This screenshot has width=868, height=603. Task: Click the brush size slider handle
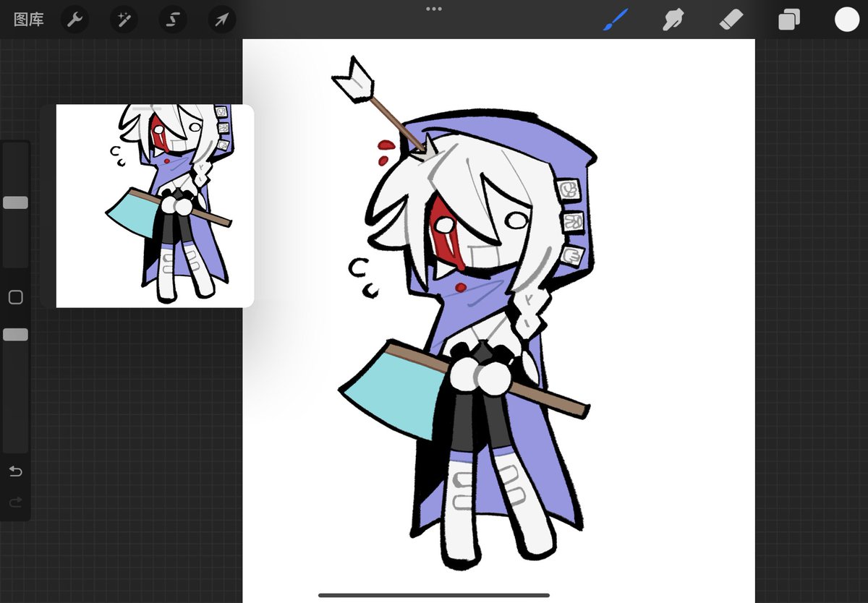click(15, 202)
